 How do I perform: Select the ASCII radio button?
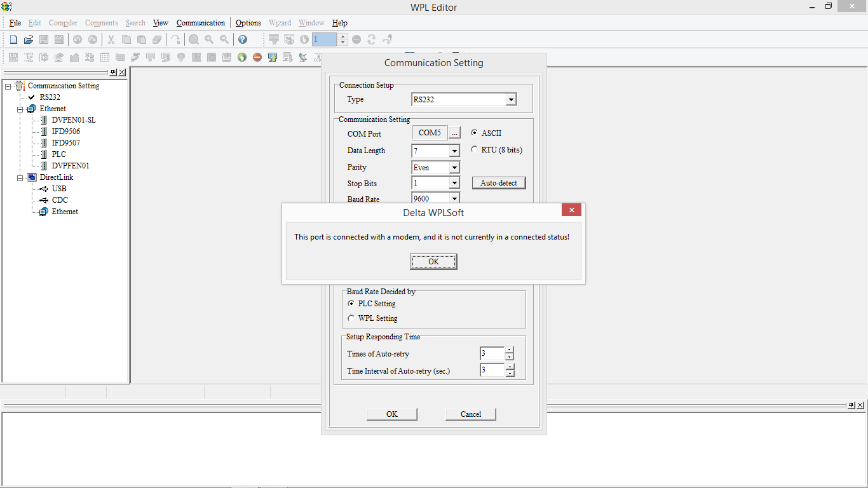click(475, 133)
